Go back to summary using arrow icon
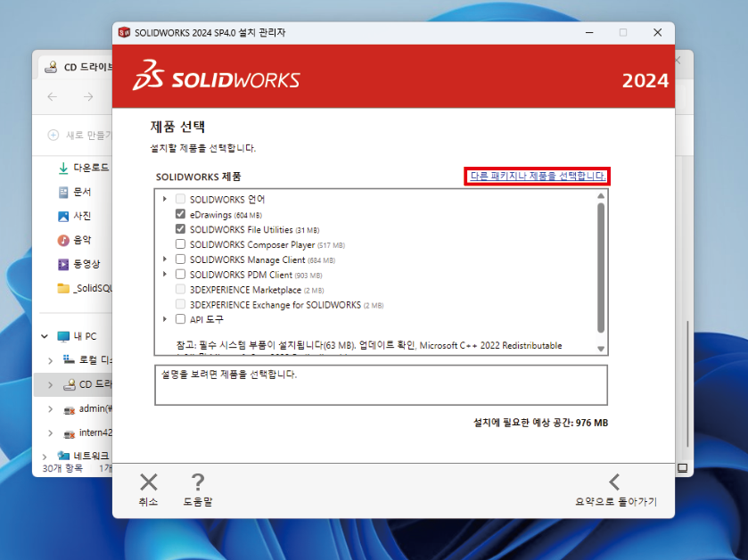748x560 pixels. [614, 482]
